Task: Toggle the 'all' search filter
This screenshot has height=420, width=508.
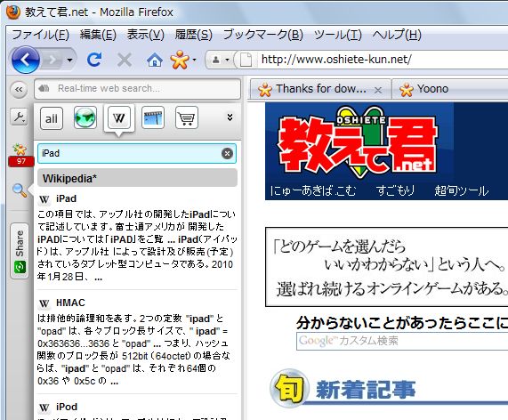Action: [x=52, y=118]
